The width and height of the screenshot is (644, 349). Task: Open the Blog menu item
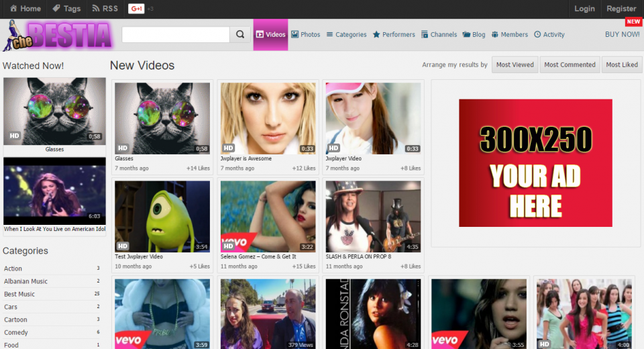(x=474, y=34)
